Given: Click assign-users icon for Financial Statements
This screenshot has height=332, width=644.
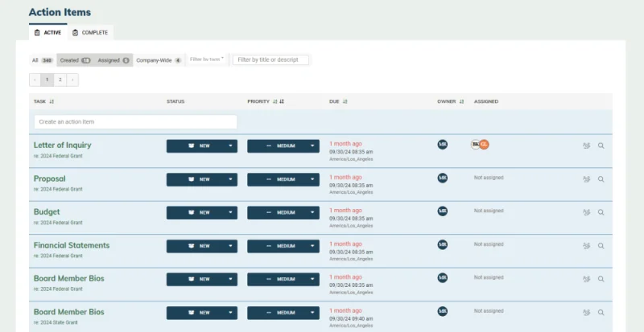Looking at the screenshot, I should click(x=587, y=246).
